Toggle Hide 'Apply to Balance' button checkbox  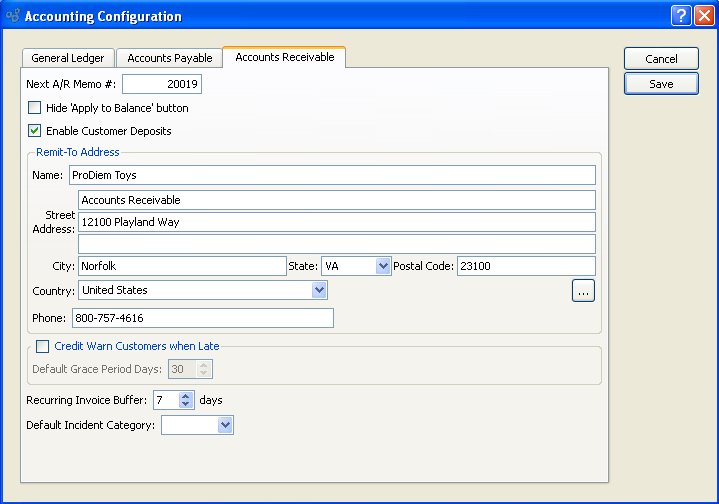coord(35,108)
